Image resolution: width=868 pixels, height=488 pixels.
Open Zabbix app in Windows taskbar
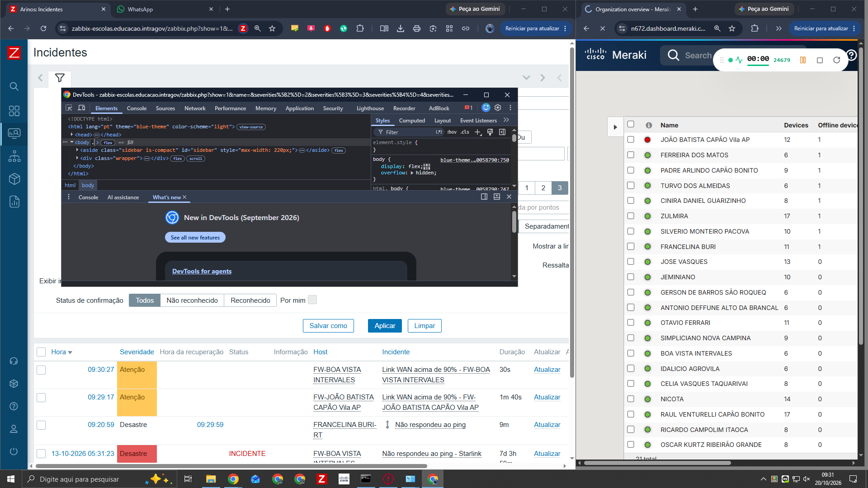click(x=321, y=479)
